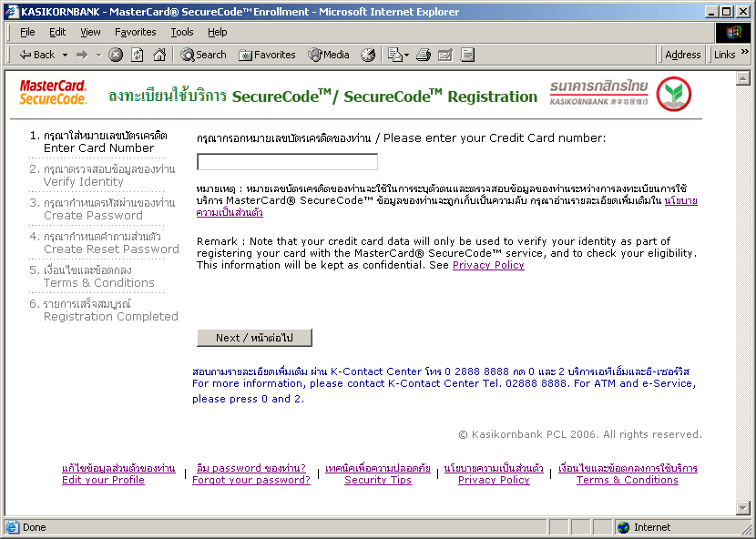Click the History toolbar icon
The image size is (756, 539).
pos(368,55)
